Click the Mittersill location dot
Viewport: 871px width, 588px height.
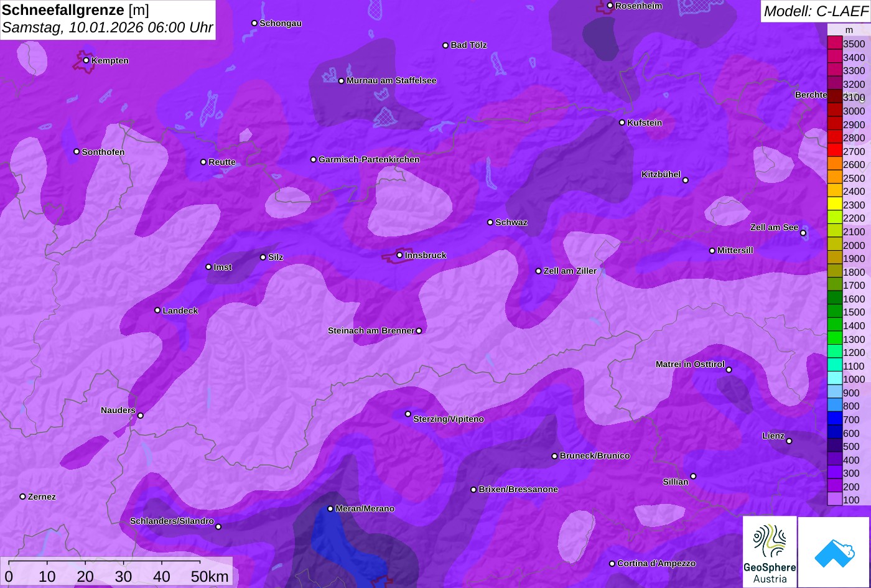[x=712, y=251]
